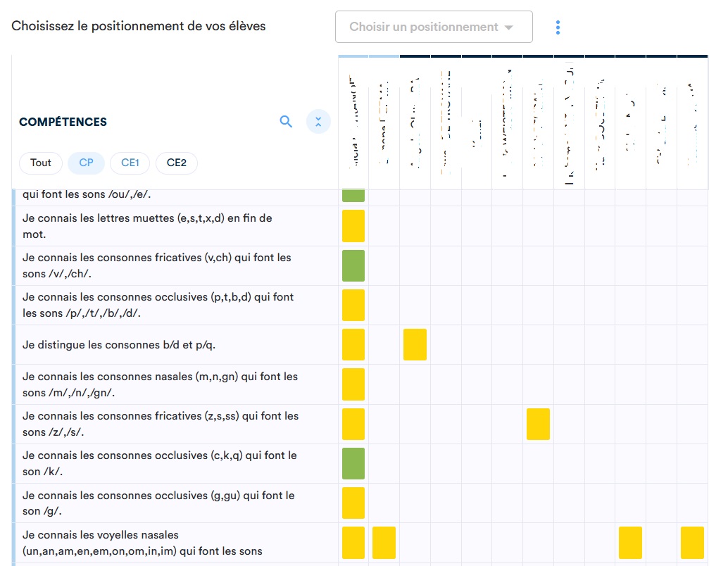Click green cell for occlusives (c,k,q) row
728x566 pixels.
353,463
